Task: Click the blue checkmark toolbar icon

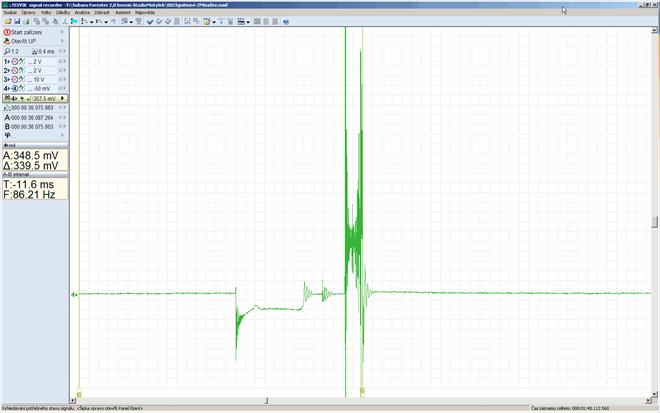Action: (x=149, y=21)
